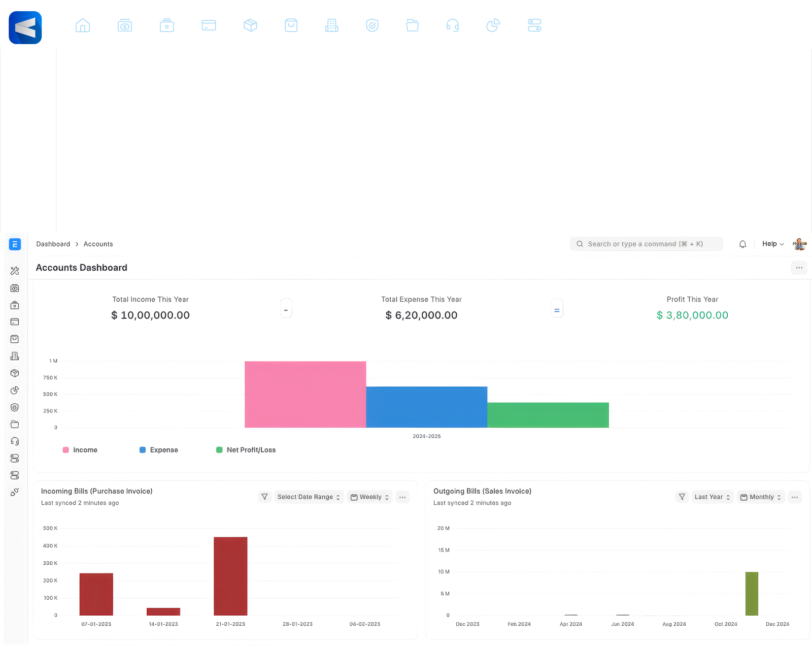Click the Accounts Dashboard page heading

pos(82,268)
